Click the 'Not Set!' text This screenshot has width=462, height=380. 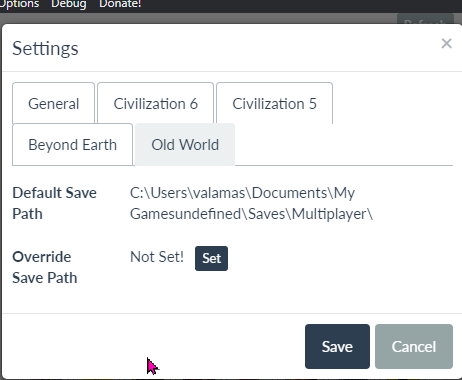pos(157,257)
